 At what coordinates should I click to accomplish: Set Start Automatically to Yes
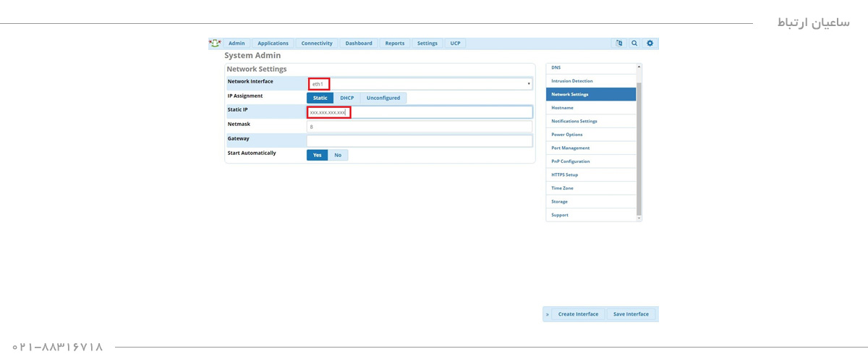pos(317,155)
